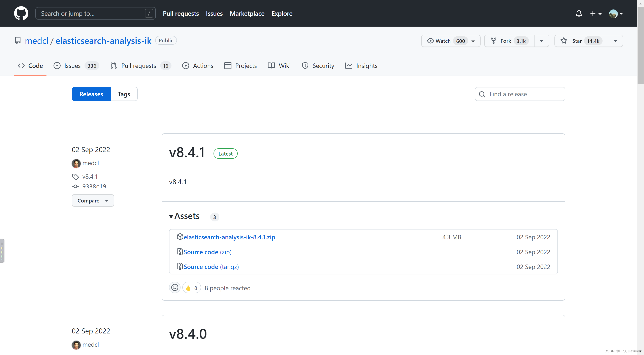Click the Public visibility badge
The width and height of the screenshot is (644, 355).
166,40
